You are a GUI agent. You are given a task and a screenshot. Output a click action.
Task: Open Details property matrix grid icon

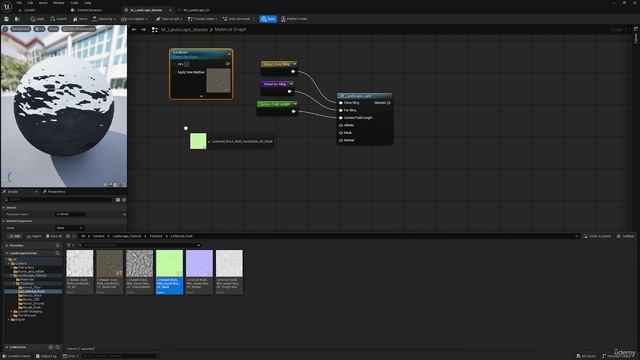pyautogui.click(x=118, y=200)
